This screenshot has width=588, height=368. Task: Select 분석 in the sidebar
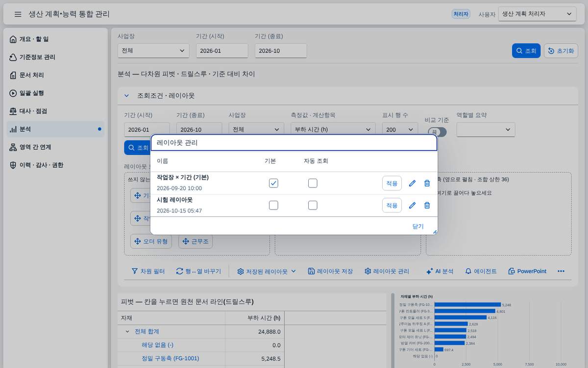pyautogui.click(x=56, y=129)
